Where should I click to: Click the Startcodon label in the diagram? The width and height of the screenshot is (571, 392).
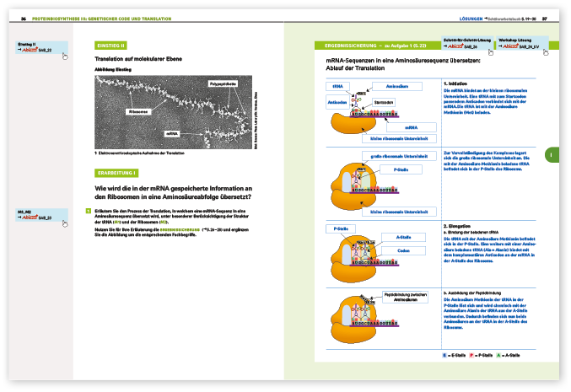pyautogui.click(x=384, y=100)
